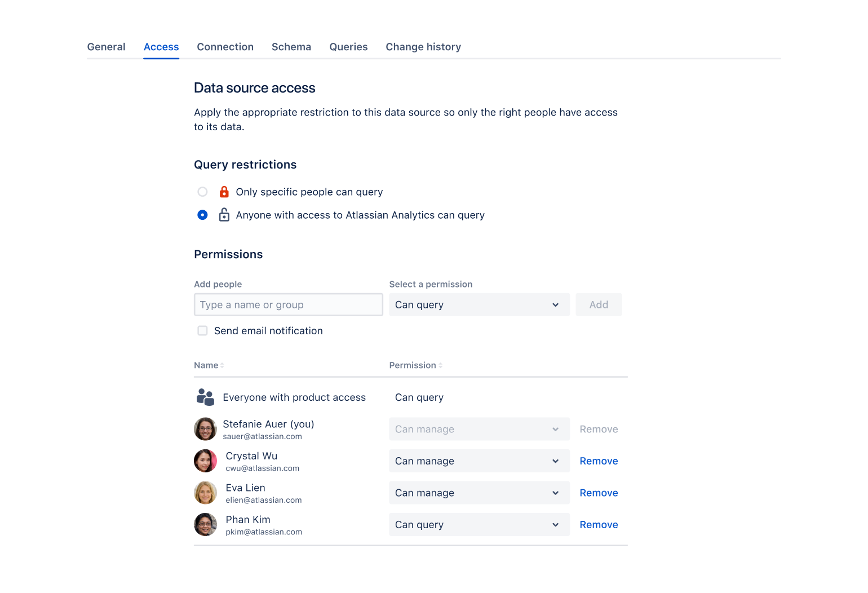Sort the table by the Name column arrows
The height and width of the screenshot is (593, 868).
(221, 365)
